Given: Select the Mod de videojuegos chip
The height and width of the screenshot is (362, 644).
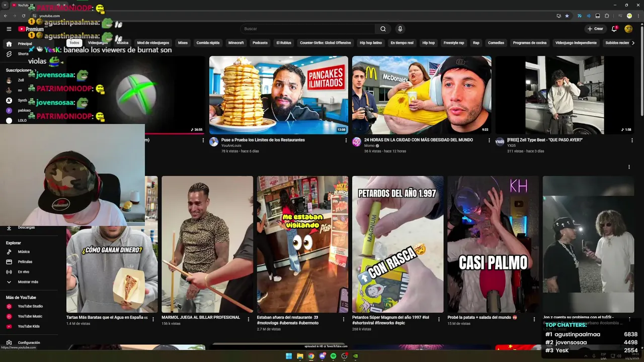Looking at the screenshot, I should (x=153, y=43).
